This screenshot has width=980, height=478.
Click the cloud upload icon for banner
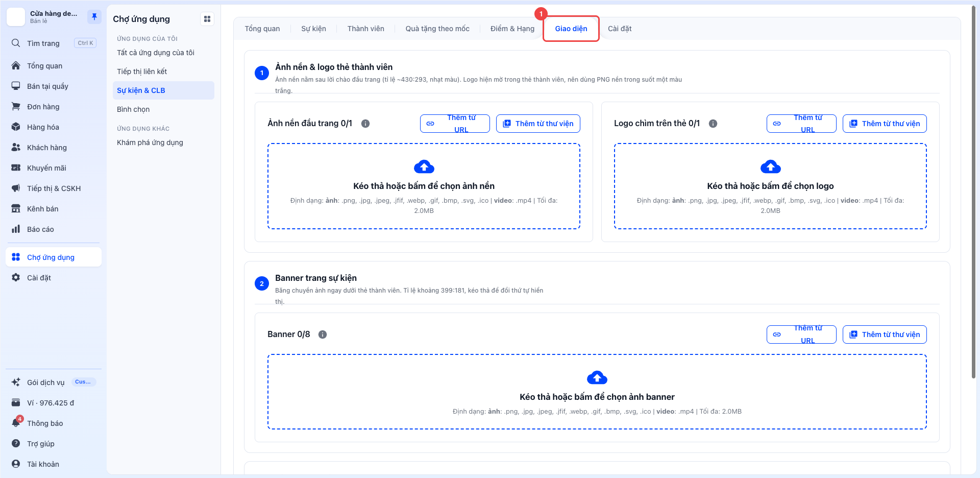click(597, 378)
